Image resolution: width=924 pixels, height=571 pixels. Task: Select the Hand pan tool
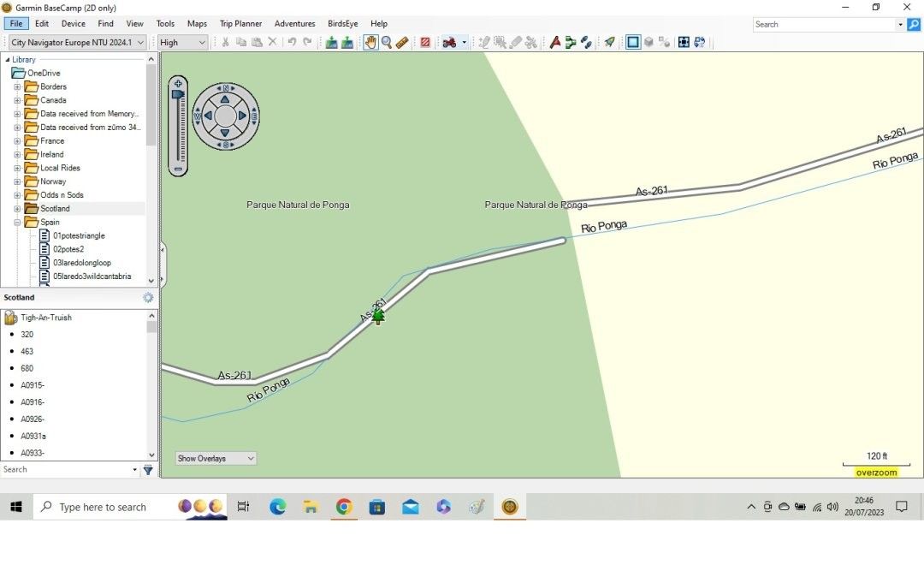click(370, 43)
